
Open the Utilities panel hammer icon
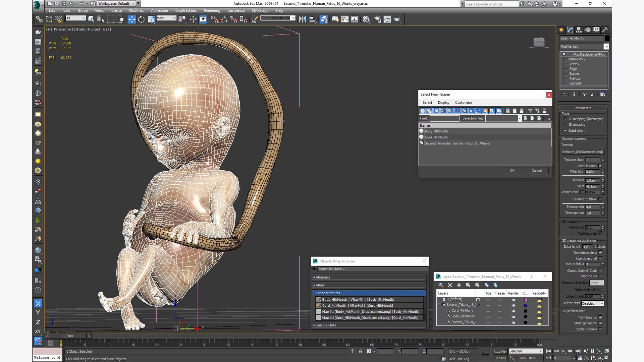(x=605, y=29)
